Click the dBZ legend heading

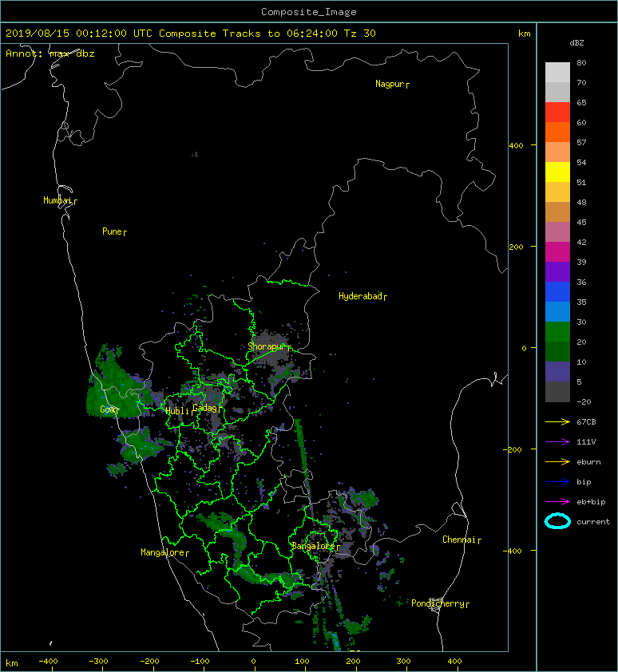click(576, 43)
